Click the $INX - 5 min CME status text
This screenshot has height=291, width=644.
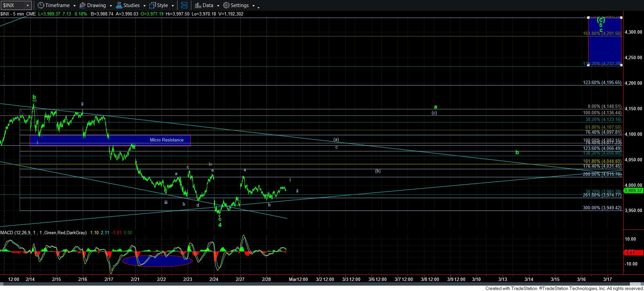[18, 14]
